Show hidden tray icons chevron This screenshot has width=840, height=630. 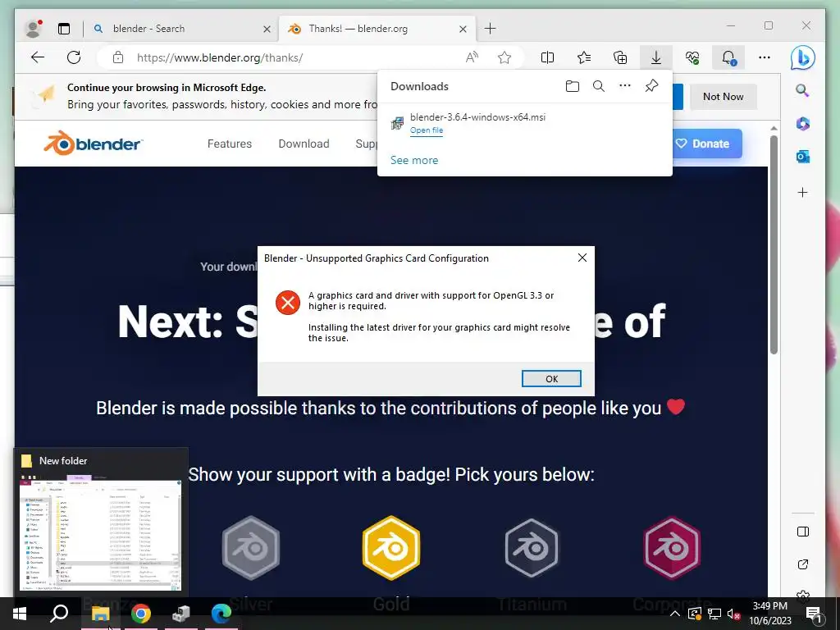[675, 614]
